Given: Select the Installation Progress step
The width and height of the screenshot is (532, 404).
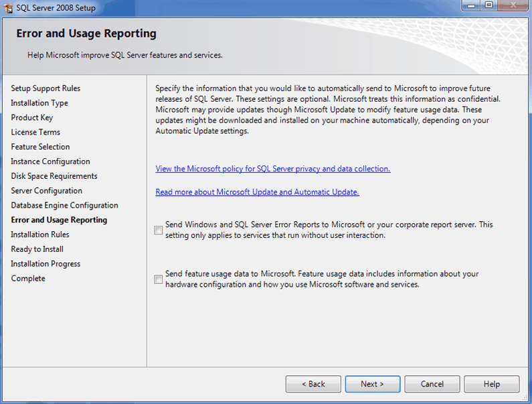Looking at the screenshot, I should tap(46, 264).
